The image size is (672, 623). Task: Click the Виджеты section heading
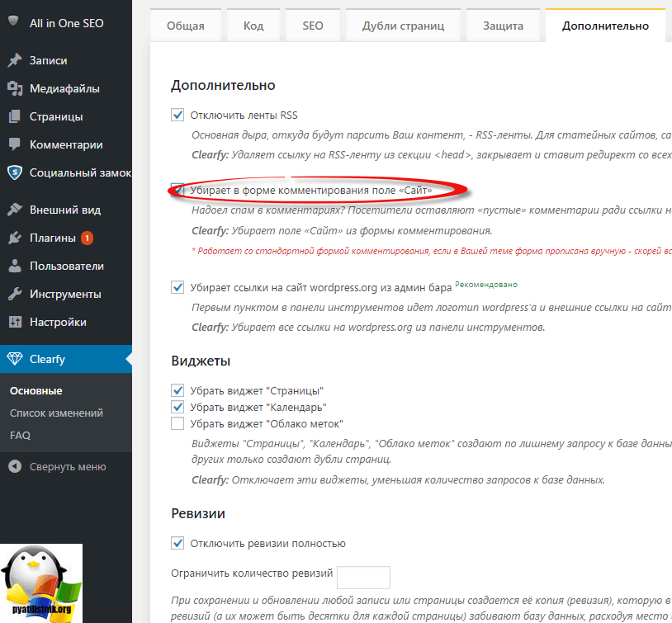(x=201, y=361)
